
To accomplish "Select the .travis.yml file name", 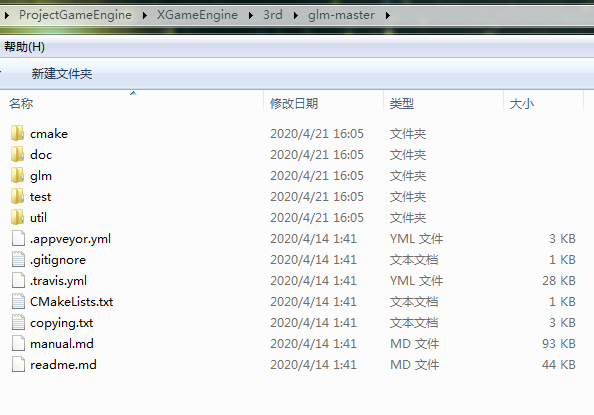I will pos(58,281).
